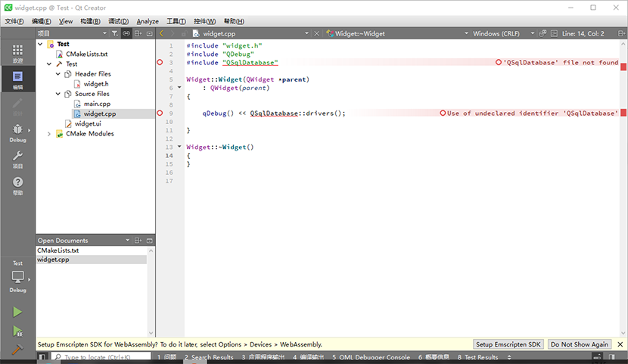Viewport: 628px width, 364px height.
Task: Click the Setup Emscripten SDK button
Action: (509, 344)
